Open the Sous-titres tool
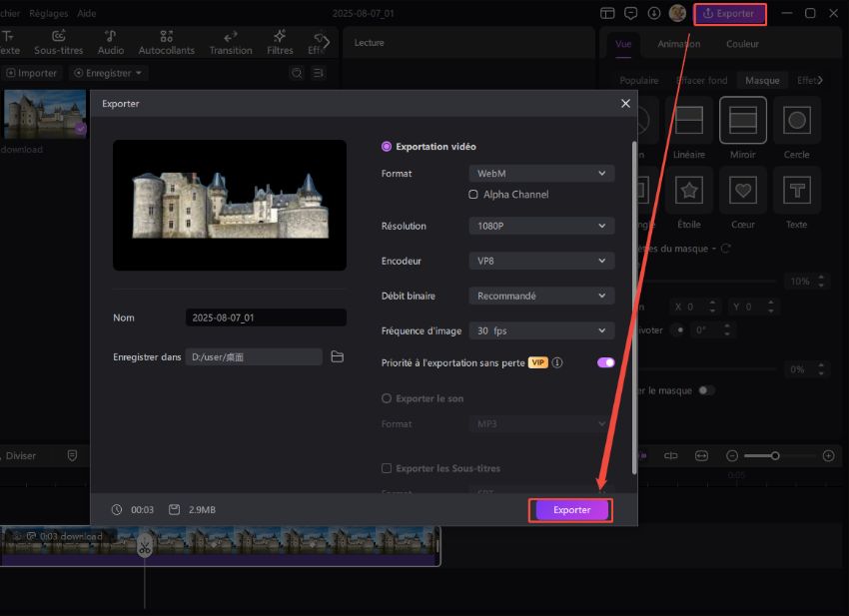849x616 pixels. tap(59, 43)
